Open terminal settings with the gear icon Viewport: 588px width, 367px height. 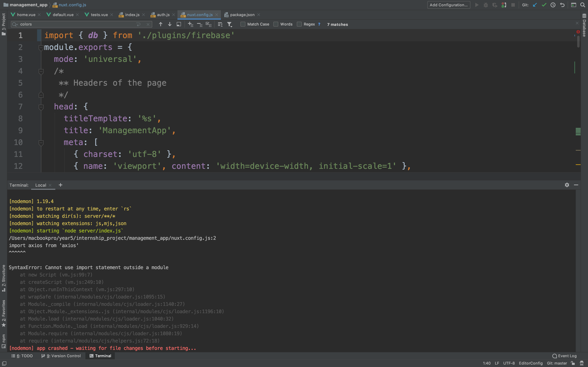(x=567, y=185)
